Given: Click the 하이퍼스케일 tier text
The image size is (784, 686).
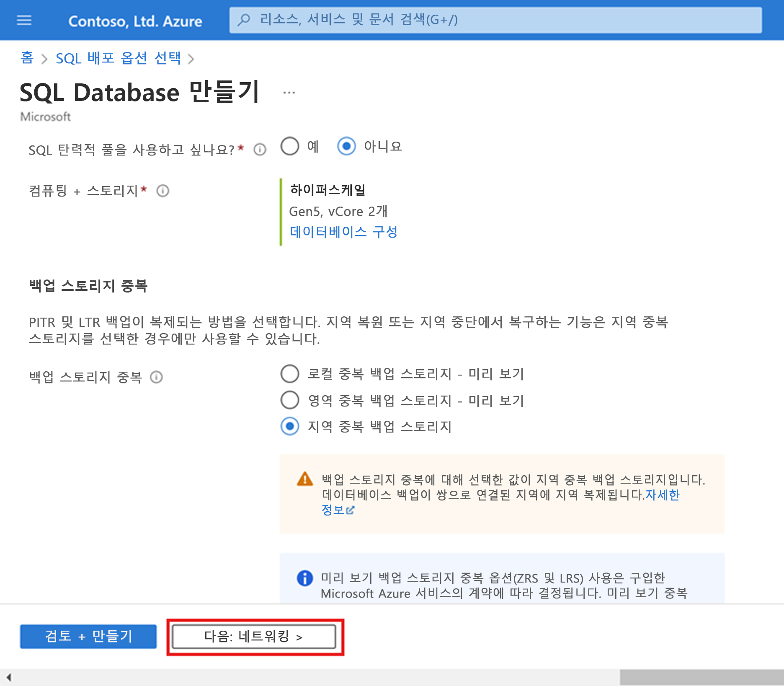Looking at the screenshot, I should pos(328,190).
